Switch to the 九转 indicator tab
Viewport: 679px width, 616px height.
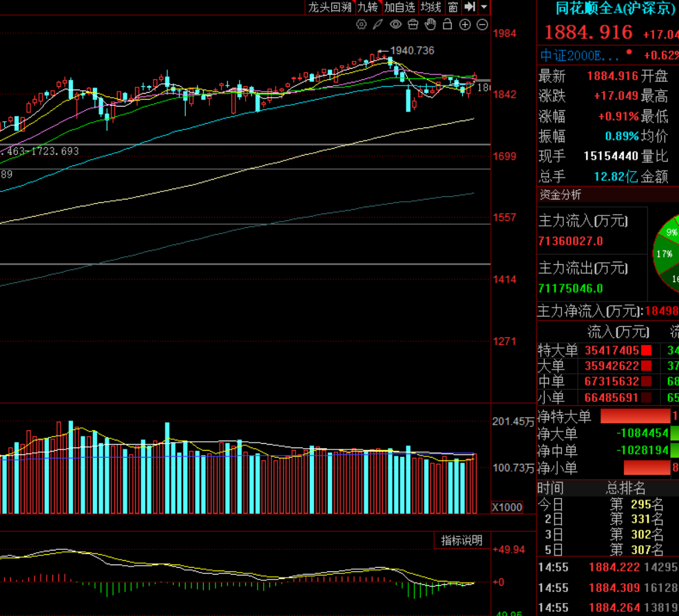click(368, 7)
